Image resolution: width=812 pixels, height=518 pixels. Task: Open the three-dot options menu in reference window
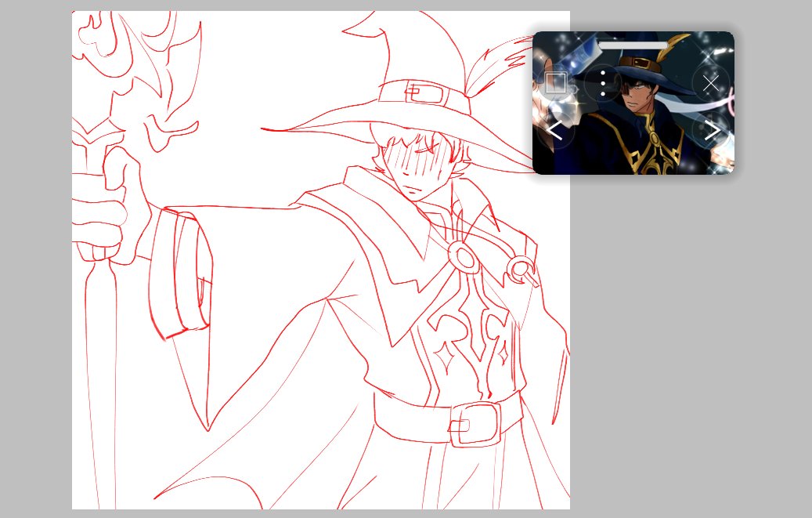tap(603, 83)
